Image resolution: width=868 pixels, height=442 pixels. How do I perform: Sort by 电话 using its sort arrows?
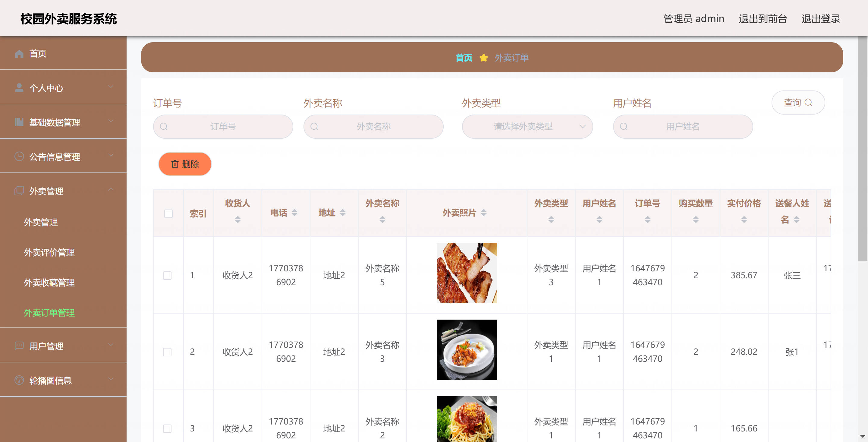click(294, 212)
